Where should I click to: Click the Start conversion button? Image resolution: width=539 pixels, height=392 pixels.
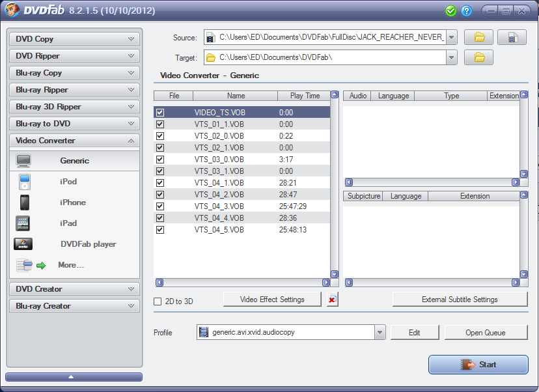pos(478,365)
